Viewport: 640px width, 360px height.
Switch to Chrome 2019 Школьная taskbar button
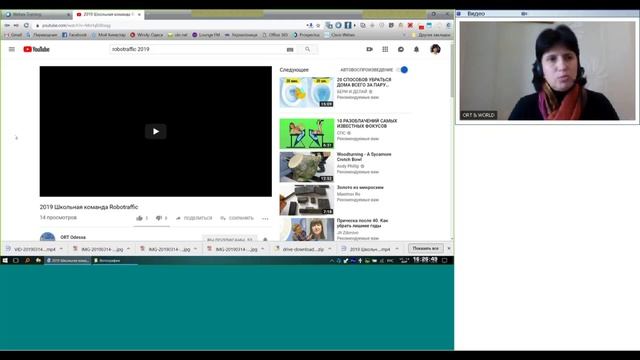pos(68,260)
